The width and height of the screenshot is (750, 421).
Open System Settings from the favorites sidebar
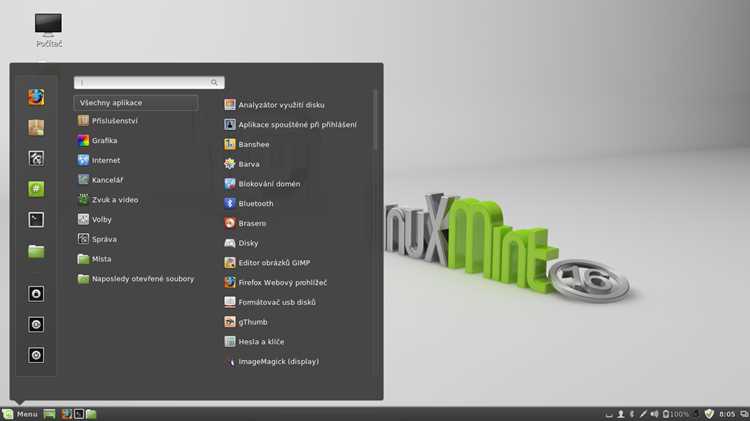click(x=36, y=158)
